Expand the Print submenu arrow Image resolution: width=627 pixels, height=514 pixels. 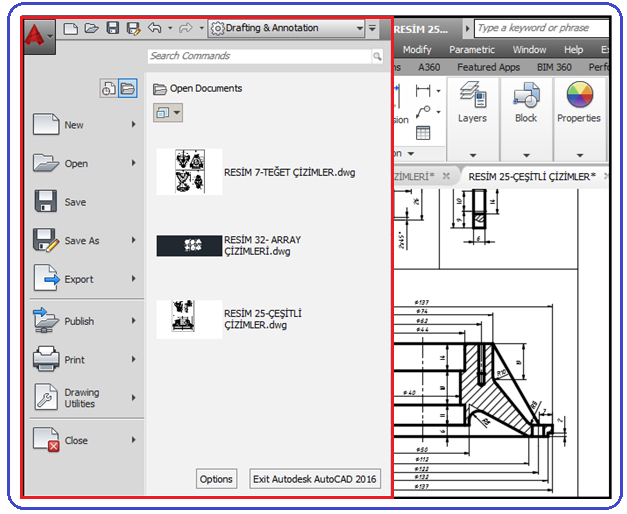tap(134, 359)
